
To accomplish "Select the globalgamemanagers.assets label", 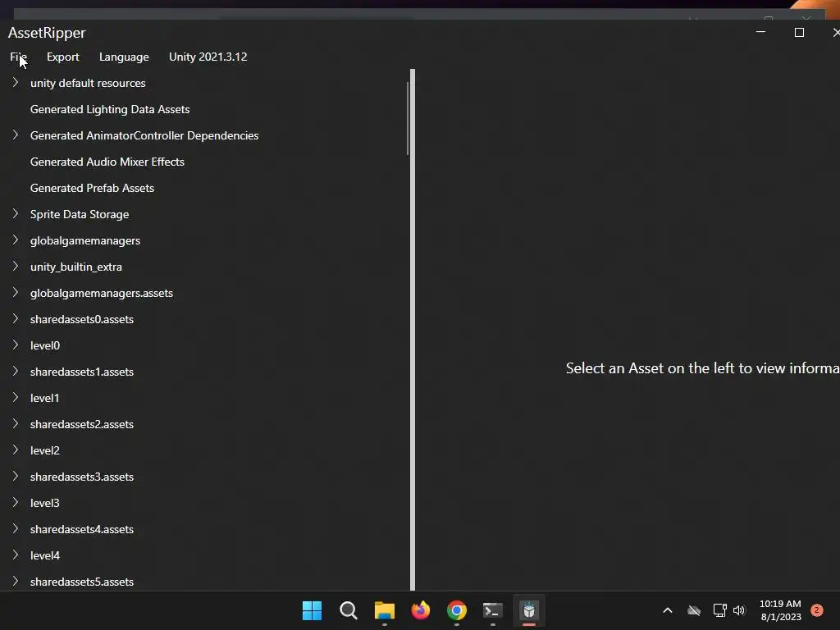I will (x=101, y=293).
